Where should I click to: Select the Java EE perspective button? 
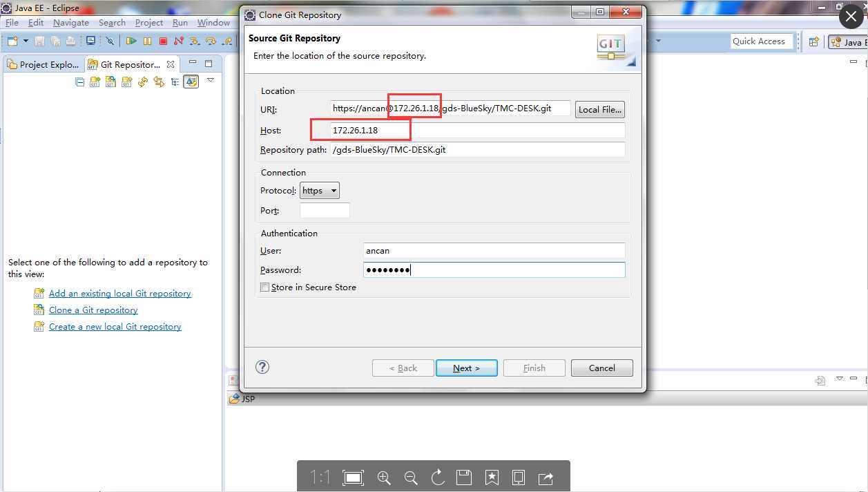tap(848, 42)
